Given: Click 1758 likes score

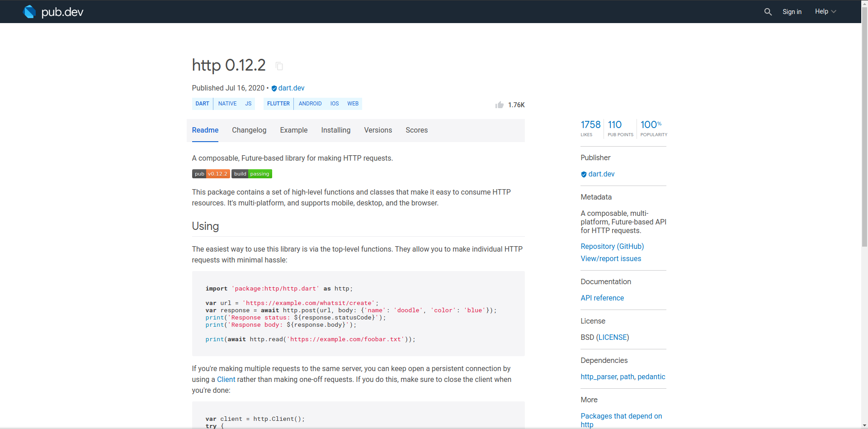Looking at the screenshot, I should click(590, 128).
